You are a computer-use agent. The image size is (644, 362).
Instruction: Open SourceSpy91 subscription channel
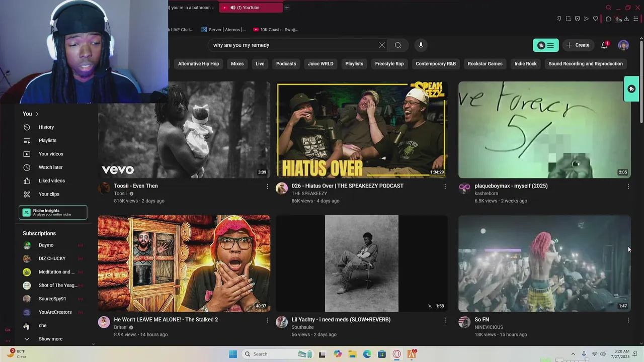pyautogui.click(x=52, y=299)
